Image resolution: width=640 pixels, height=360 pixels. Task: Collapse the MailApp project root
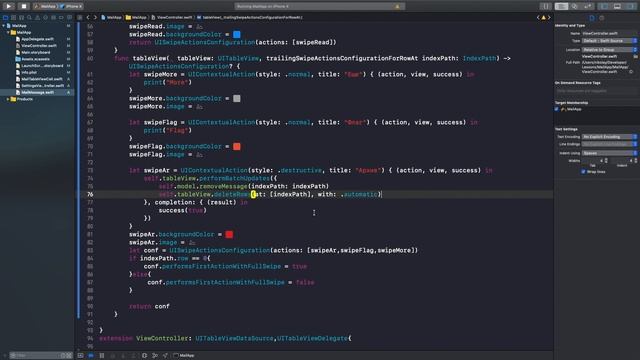tap(4, 26)
